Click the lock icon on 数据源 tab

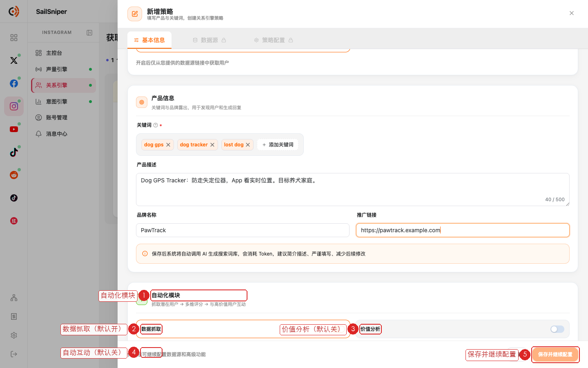(x=224, y=40)
